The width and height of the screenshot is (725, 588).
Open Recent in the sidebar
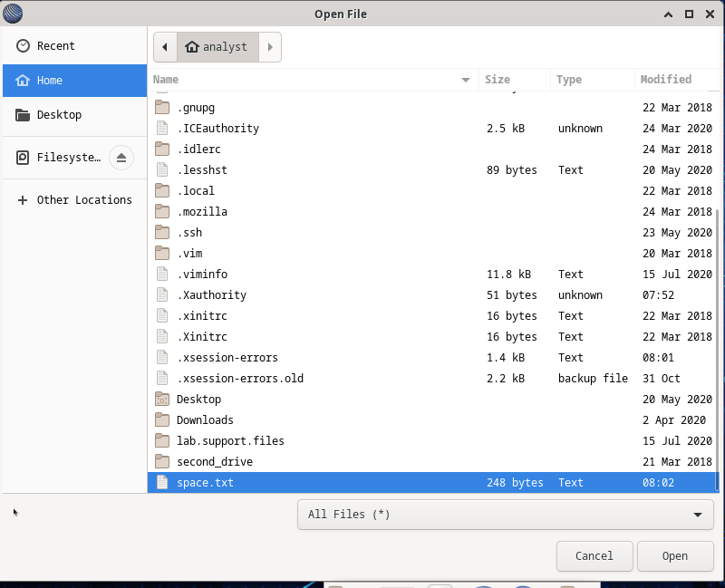click(x=75, y=46)
